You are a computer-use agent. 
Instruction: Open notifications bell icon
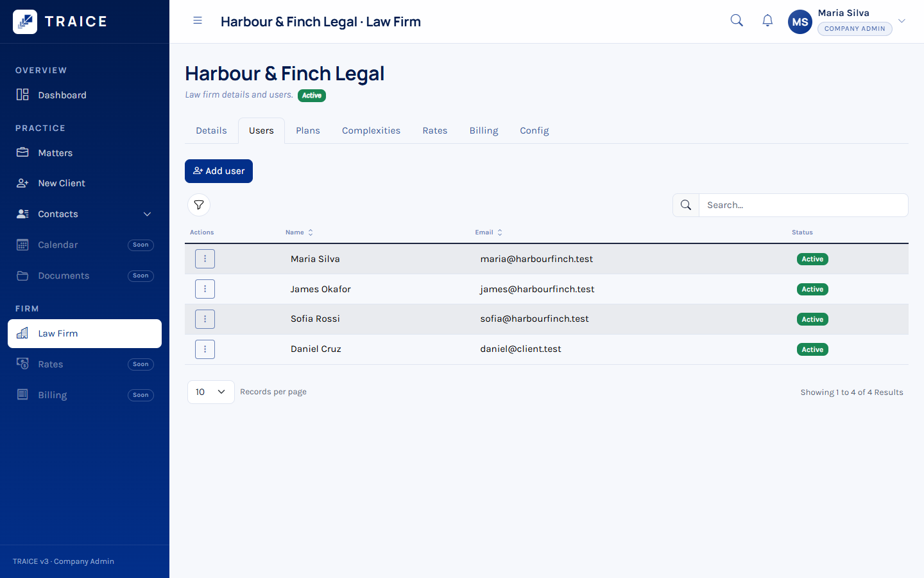click(x=767, y=21)
